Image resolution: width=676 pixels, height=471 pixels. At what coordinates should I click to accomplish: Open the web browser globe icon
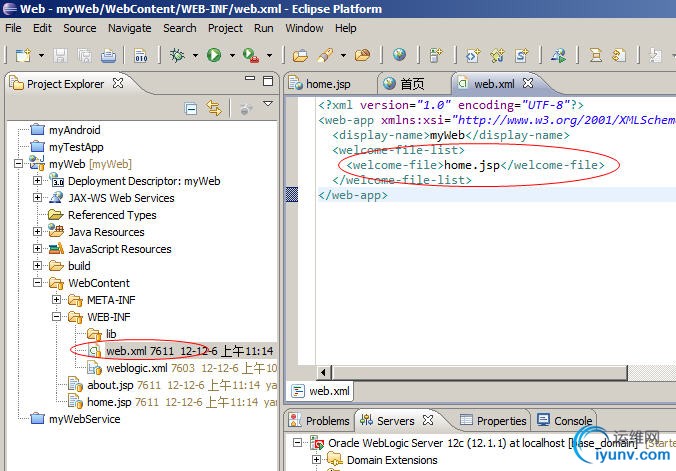(x=400, y=55)
